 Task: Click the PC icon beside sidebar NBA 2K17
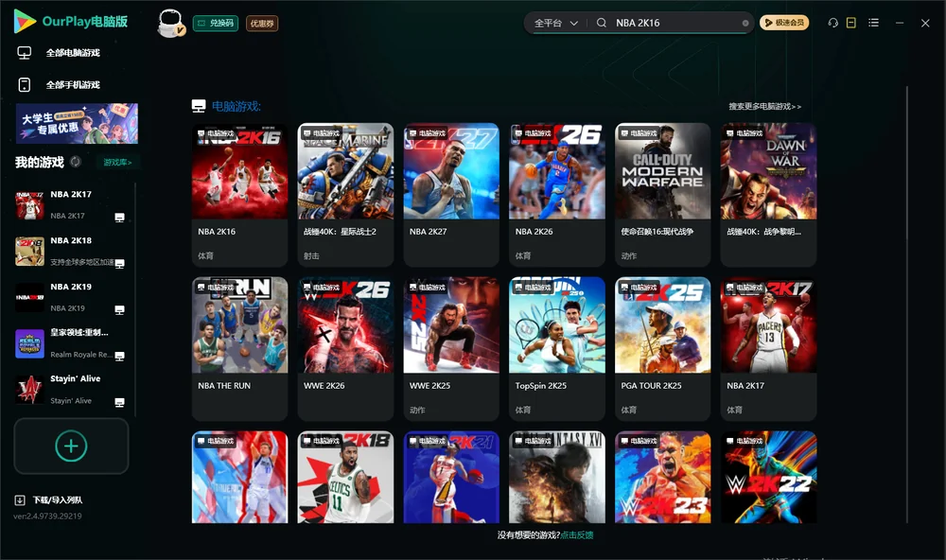point(119,218)
